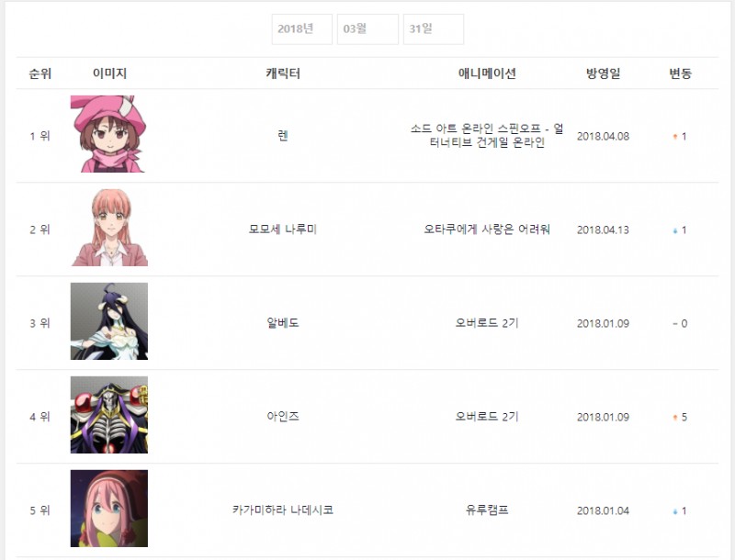Image resolution: width=735 pixels, height=560 pixels.
Task: Open the 31일 day dropdown
Action: tap(434, 29)
